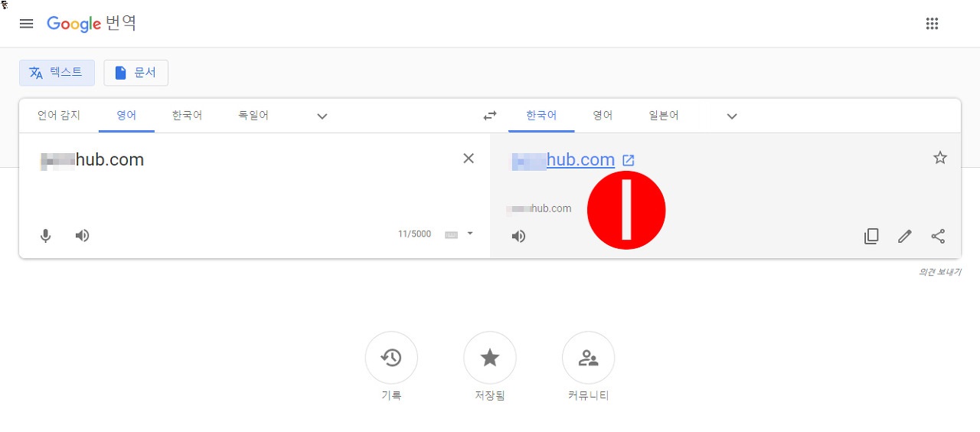The height and width of the screenshot is (432, 980).
Task: Share the translation
Action: coord(939,236)
